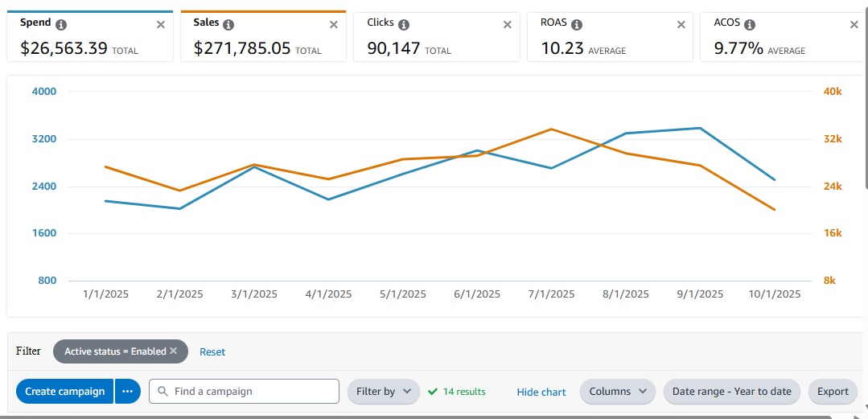This screenshot has height=419, width=868.
Task: Hide the chart via Hide chart link
Action: pyautogui.click(x=541, y=392)
